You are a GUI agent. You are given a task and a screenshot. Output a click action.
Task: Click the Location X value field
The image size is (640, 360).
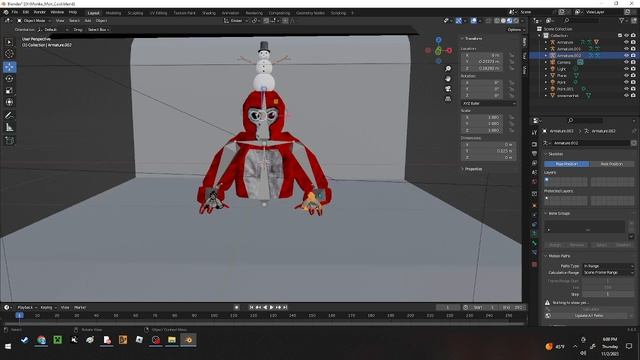(x=482, y=55)
